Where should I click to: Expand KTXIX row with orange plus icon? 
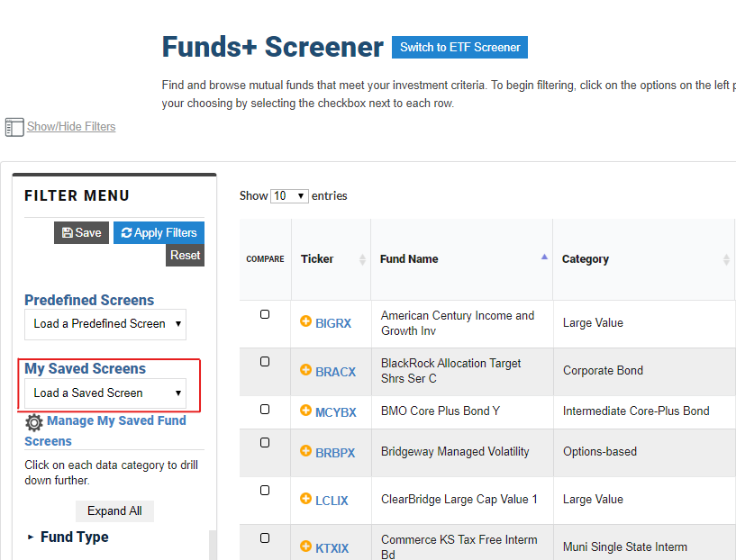(x=305, y=546)
